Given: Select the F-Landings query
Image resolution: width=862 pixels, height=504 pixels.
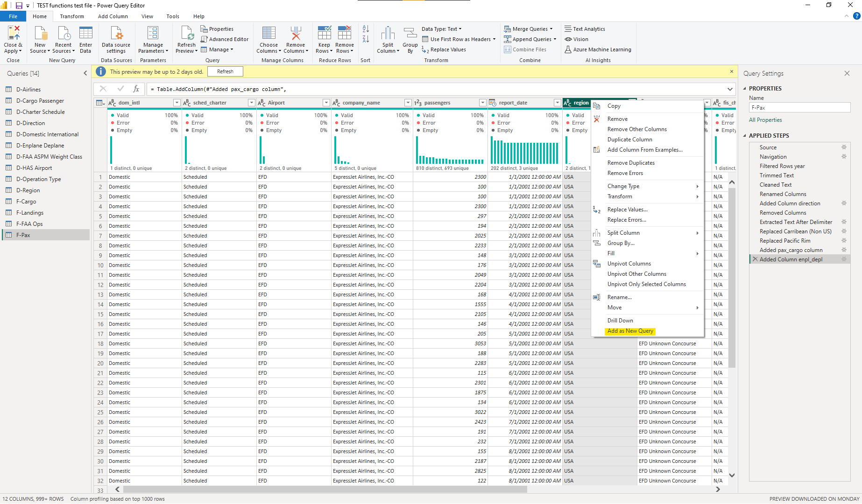Looking at the screenshot, I should tap(30, 213).
